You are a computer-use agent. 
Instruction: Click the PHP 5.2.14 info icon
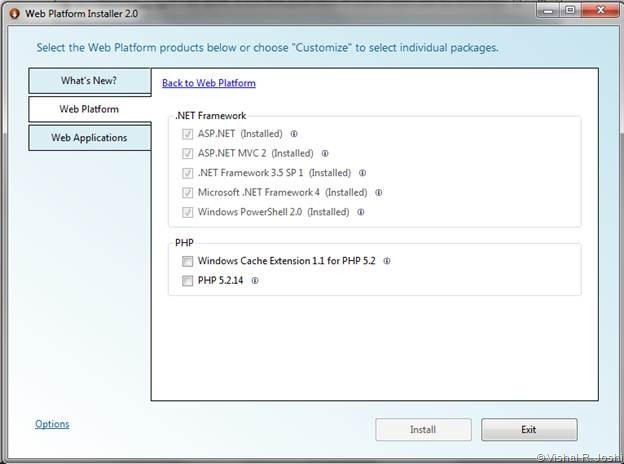coord(255,281)
